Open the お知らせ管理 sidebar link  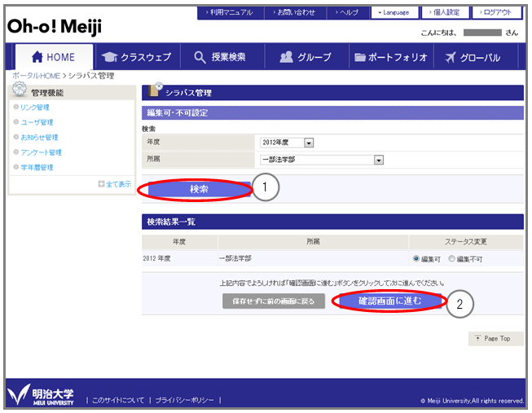(39, 138)
